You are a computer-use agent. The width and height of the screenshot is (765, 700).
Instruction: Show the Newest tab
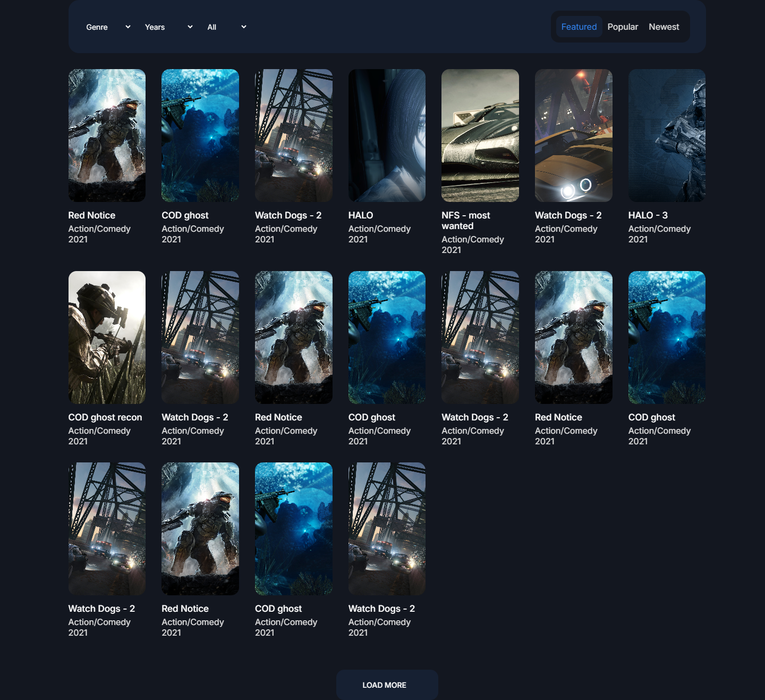(x=664, y=27)
